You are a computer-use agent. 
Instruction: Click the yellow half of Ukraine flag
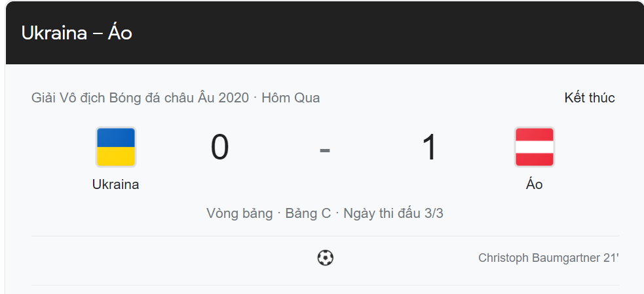coord(116,157)
